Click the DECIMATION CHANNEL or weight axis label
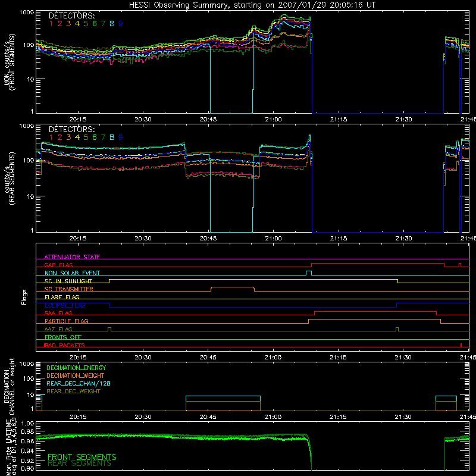The image size is (476, 476). [x=9, y=386]
